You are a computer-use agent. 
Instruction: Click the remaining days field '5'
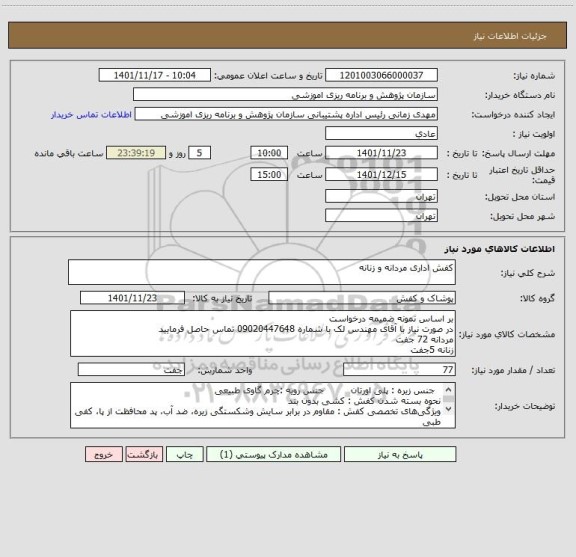199,153
